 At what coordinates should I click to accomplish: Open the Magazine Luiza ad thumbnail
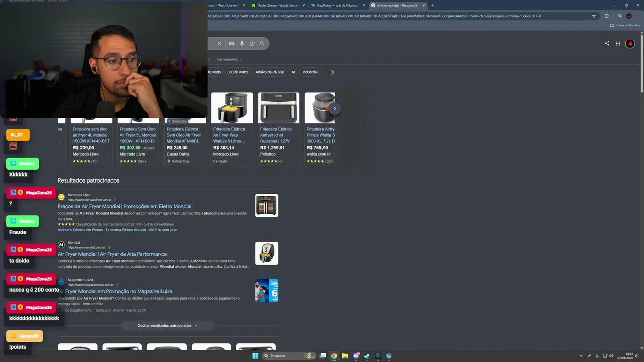point(267,291)
